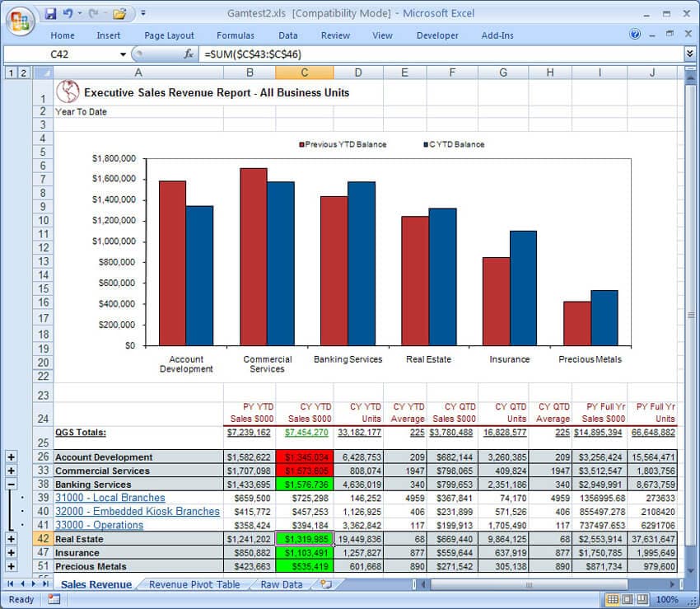Click the fx Insert Function icon
700x609 pixels.
189,54
